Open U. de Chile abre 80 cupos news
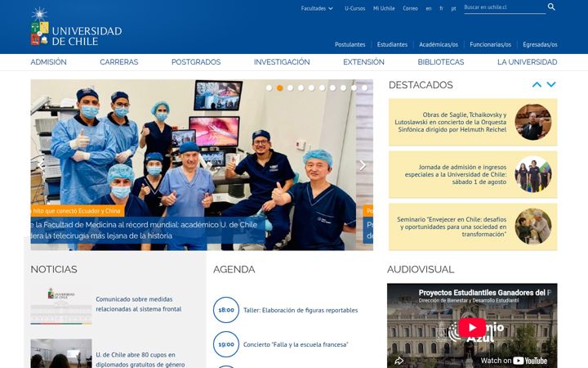Image resolution: width=588 pixels, height=368 pixels. pyautogui.click(x=140, y=360)
